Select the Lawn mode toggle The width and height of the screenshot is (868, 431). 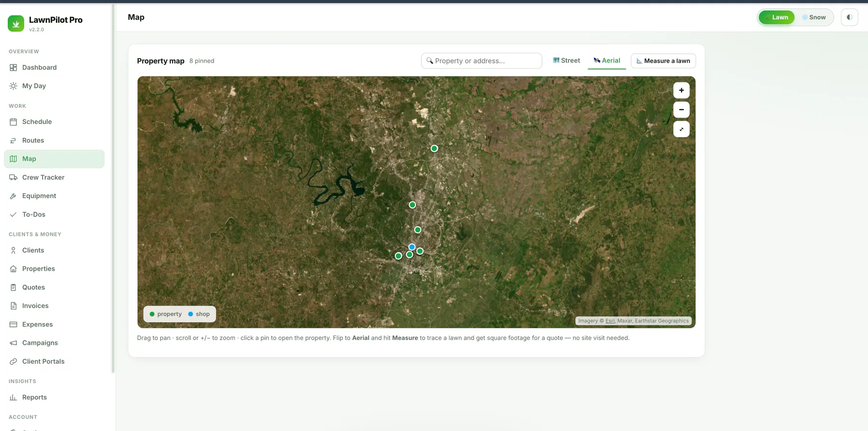(x=776, y=17)
